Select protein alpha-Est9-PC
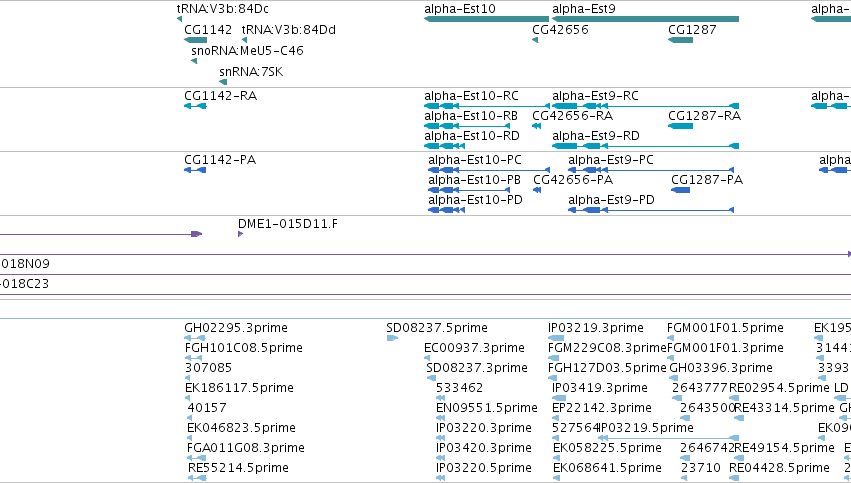Image resolution: width=851 pixels, height=483 pixels. 651,170
